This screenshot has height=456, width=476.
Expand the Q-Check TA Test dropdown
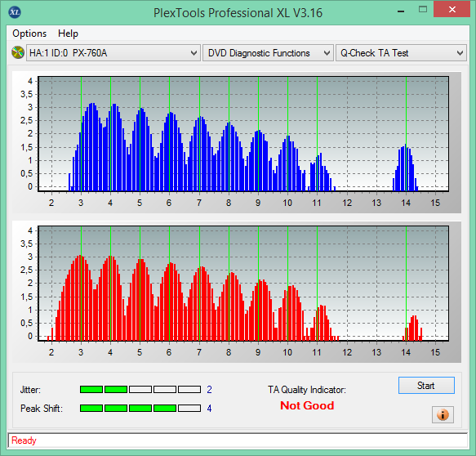click(401, 53)
